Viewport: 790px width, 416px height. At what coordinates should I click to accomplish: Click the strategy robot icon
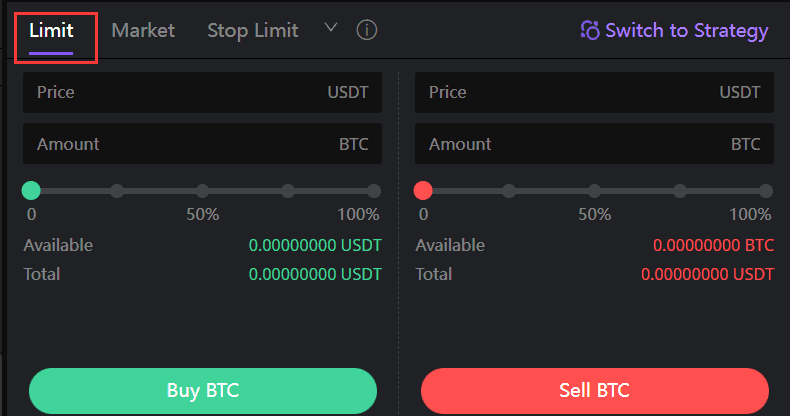pyautogui.click(x=590, y=30)
